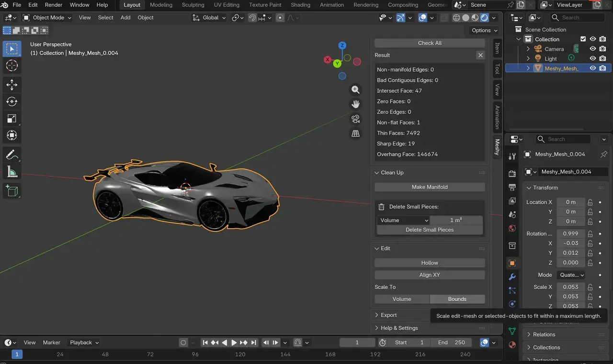Open the Item sidebar tab
This screenshot has width=613, height=364.
(498, 48)
